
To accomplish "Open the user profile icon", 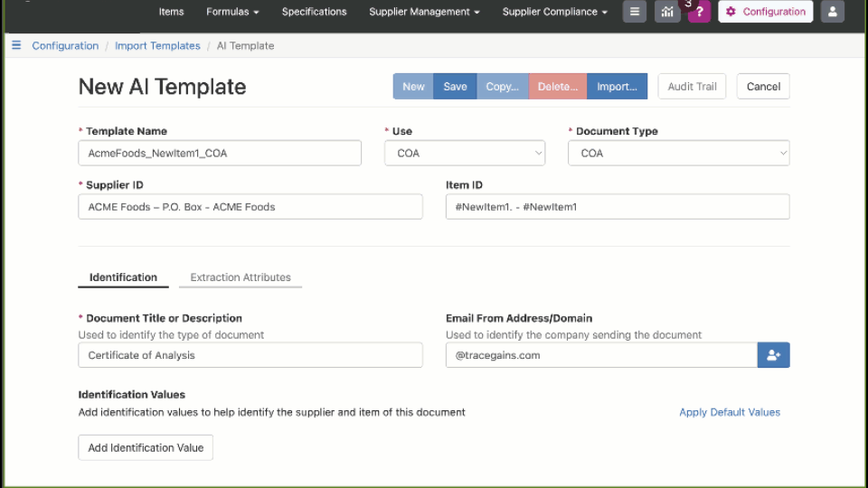I will 832,12.
